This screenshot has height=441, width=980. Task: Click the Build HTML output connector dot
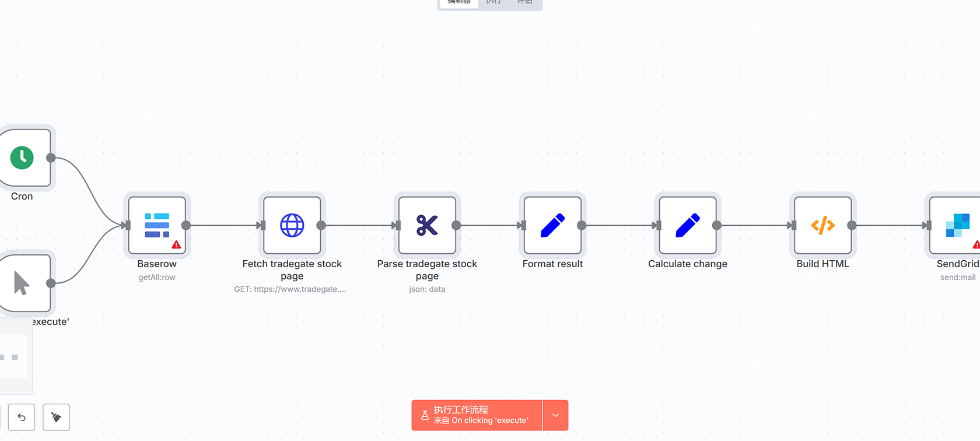[x=852, y=225]
